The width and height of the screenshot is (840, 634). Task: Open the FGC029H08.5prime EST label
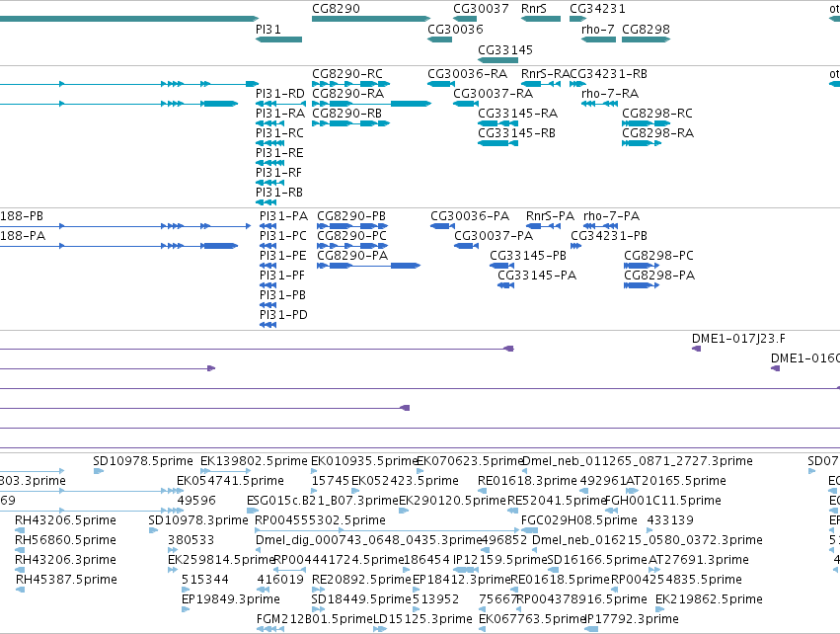click(579, 519)
